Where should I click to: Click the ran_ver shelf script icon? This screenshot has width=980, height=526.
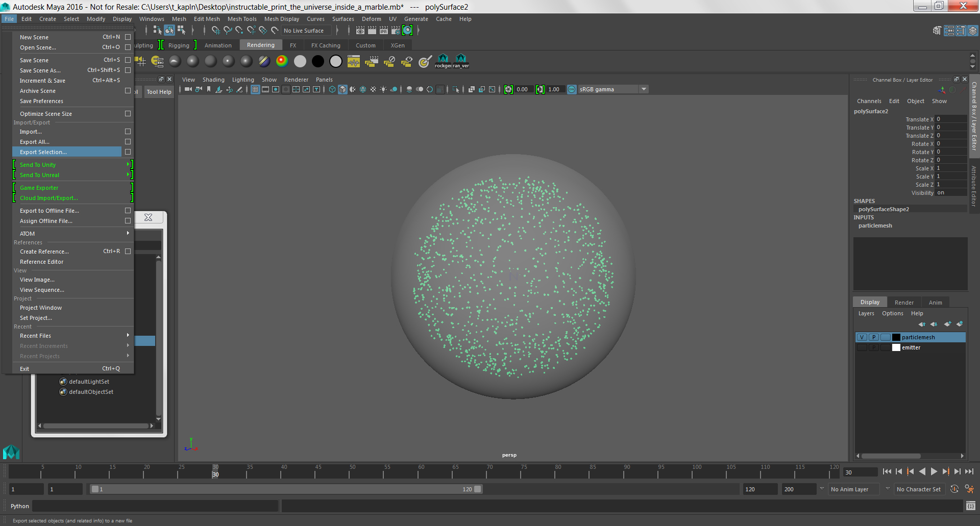click(x=461, y=61)
